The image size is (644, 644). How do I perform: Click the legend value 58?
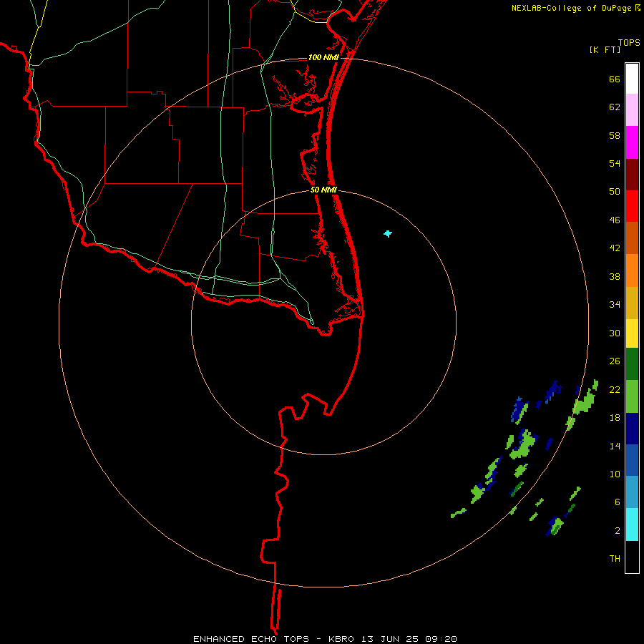(615, 135)
